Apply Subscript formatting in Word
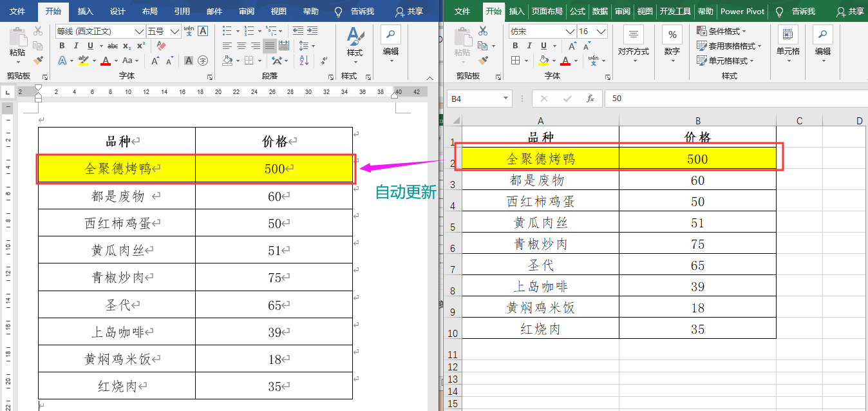 (127, 46)
